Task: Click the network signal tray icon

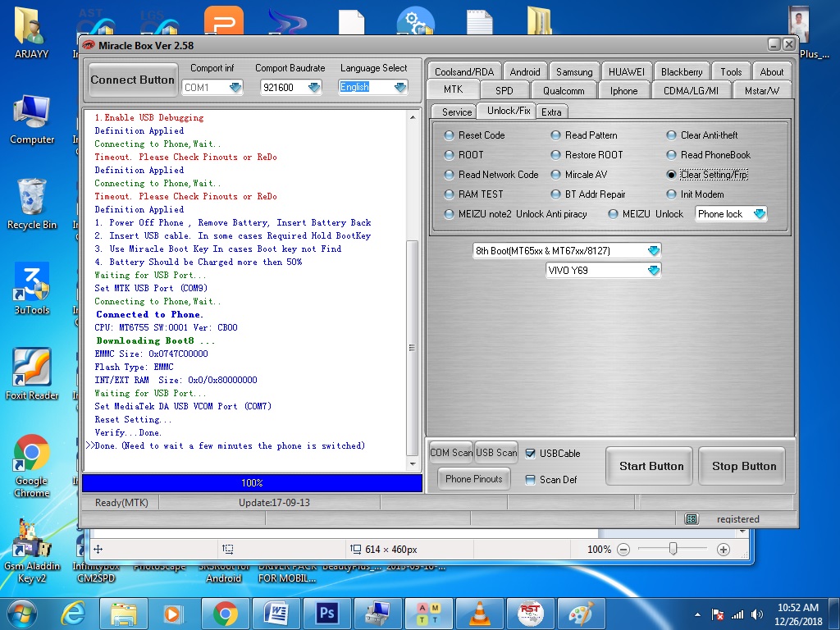Action: tap(737, 614)
